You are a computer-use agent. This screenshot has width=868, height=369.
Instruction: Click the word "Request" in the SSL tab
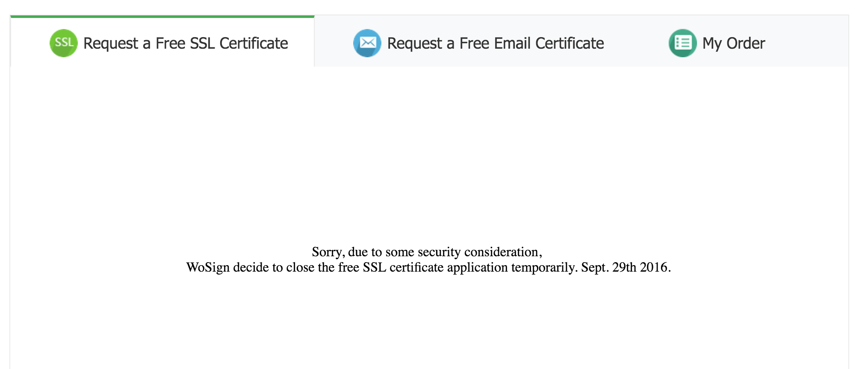[111, 44]
